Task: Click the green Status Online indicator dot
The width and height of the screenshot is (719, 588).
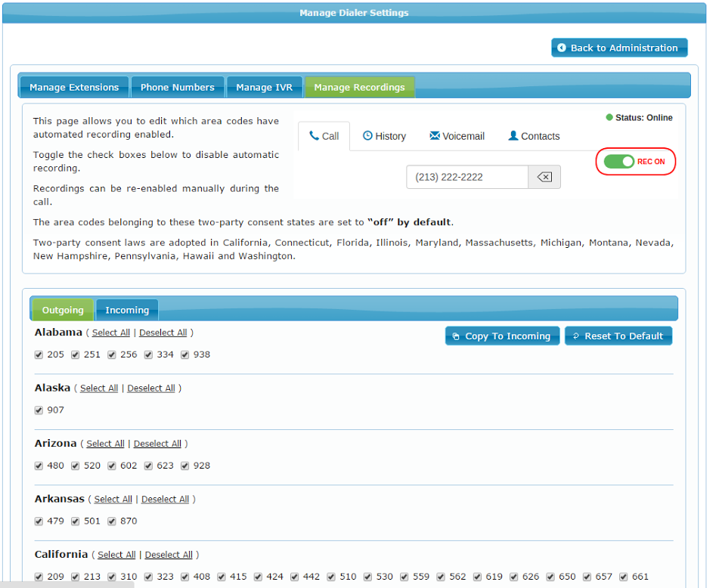Action: (x=609, y=118)
